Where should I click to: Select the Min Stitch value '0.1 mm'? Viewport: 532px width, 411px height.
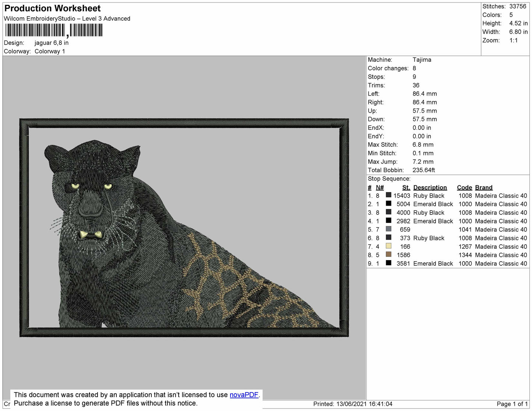[x=423, y=153]
